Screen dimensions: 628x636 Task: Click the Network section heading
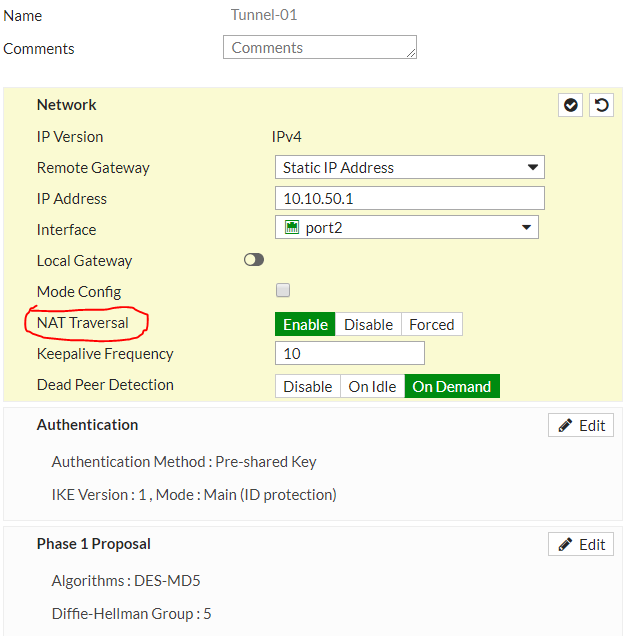point(67,105)
